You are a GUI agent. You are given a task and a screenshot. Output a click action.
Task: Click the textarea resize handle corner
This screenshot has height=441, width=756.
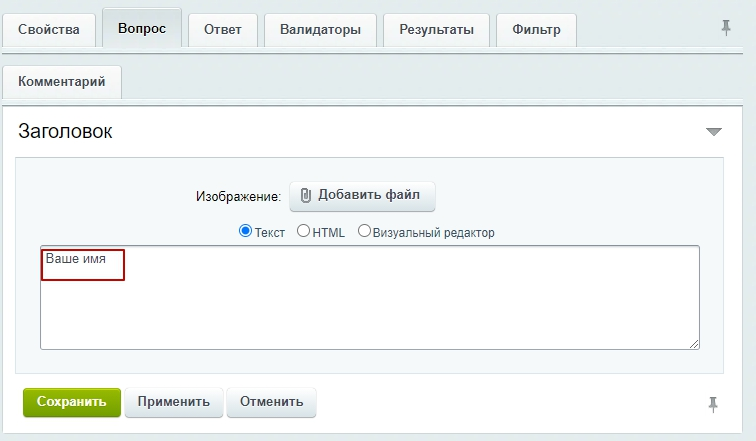(694, 344)
